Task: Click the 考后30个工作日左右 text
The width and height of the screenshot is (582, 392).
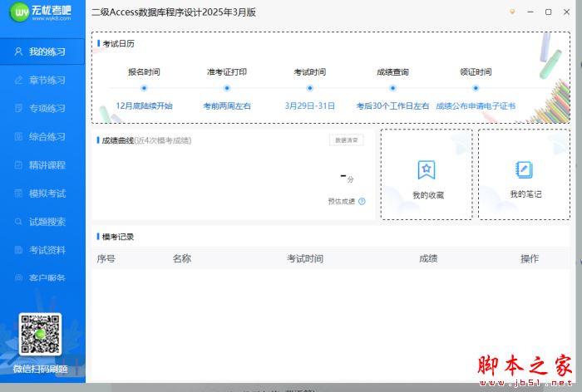Action: pyautogui.click(x=392, y=106)
